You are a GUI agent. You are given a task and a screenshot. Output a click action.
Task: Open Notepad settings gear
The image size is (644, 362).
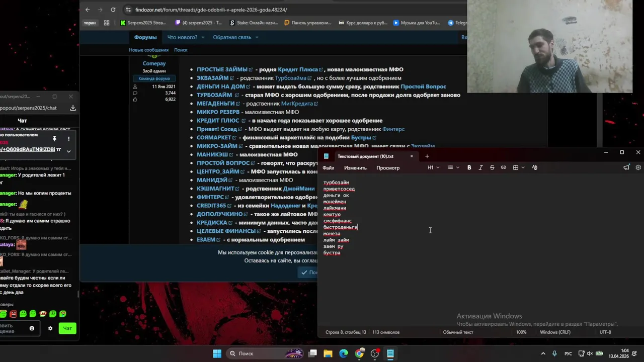[638, 167]
